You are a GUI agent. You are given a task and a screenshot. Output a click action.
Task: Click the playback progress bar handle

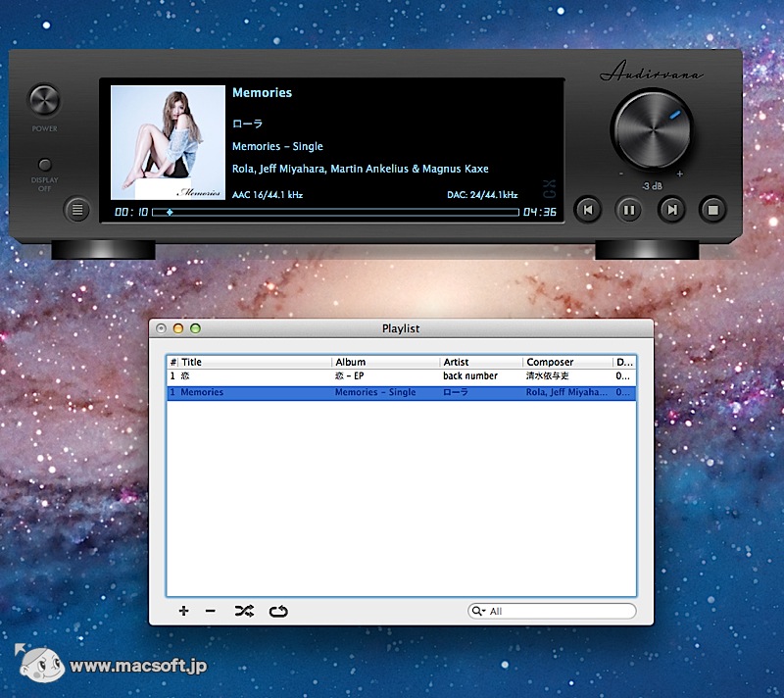tap(170, 212)
